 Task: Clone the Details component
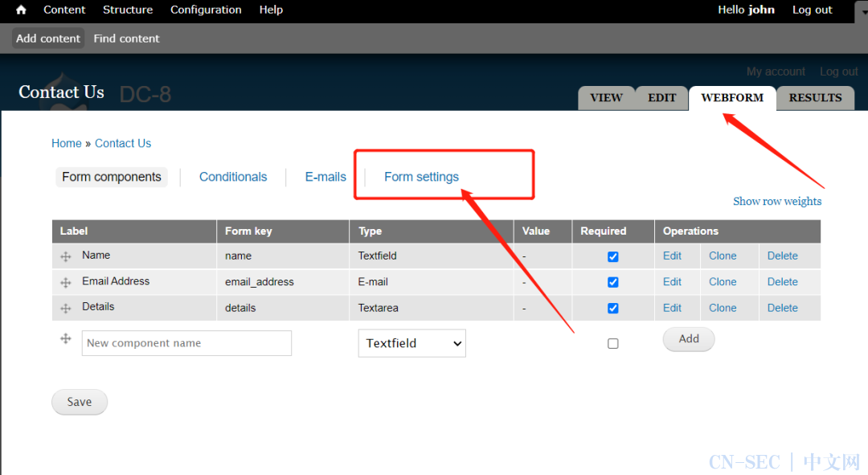pos(723,308)
